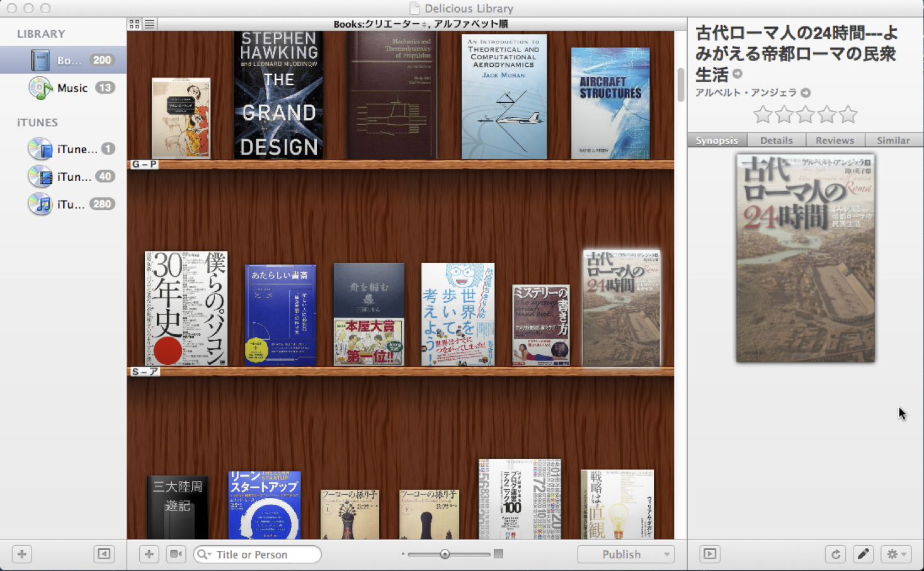This screenshot has width=924, height=571.
Task: Click large cover image in details panel
Action: click(806, 258)
